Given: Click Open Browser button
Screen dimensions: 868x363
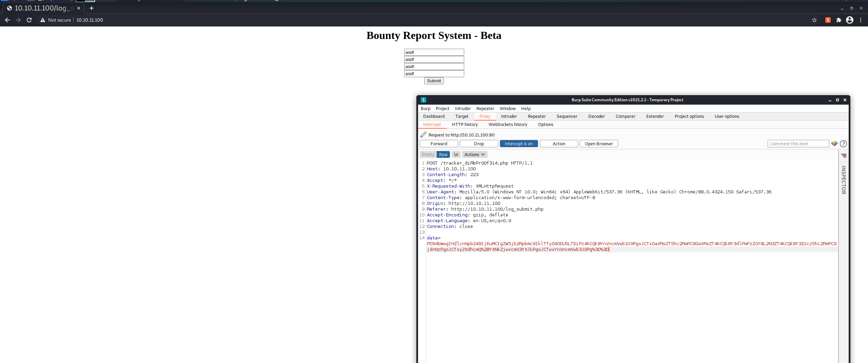Looking at the screenshot, I should tap(599, 144).
